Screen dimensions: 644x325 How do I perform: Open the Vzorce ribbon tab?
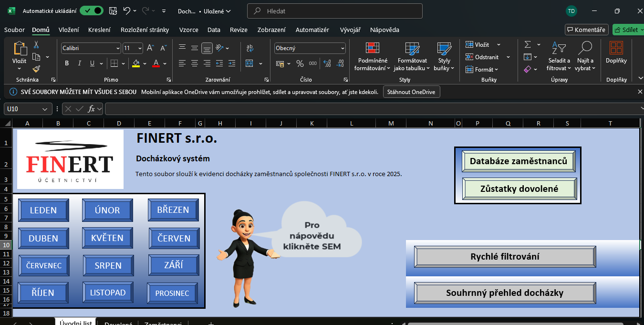[x=188, y=30]
